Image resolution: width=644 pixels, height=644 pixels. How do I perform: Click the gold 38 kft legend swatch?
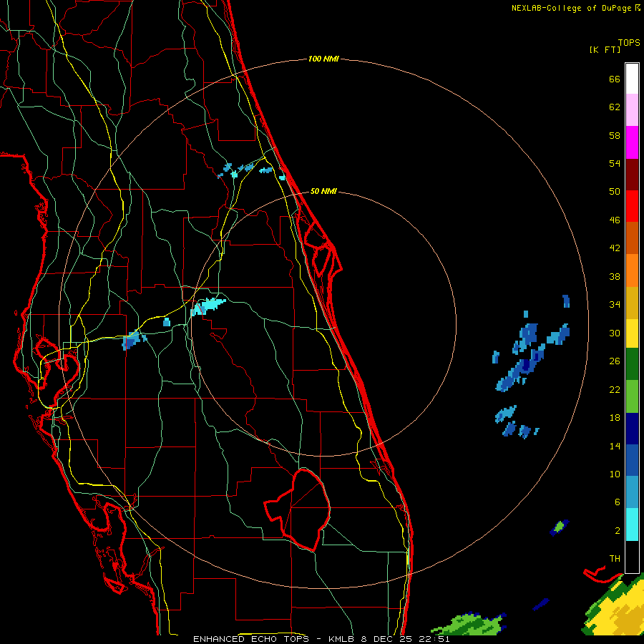point(632,303)
